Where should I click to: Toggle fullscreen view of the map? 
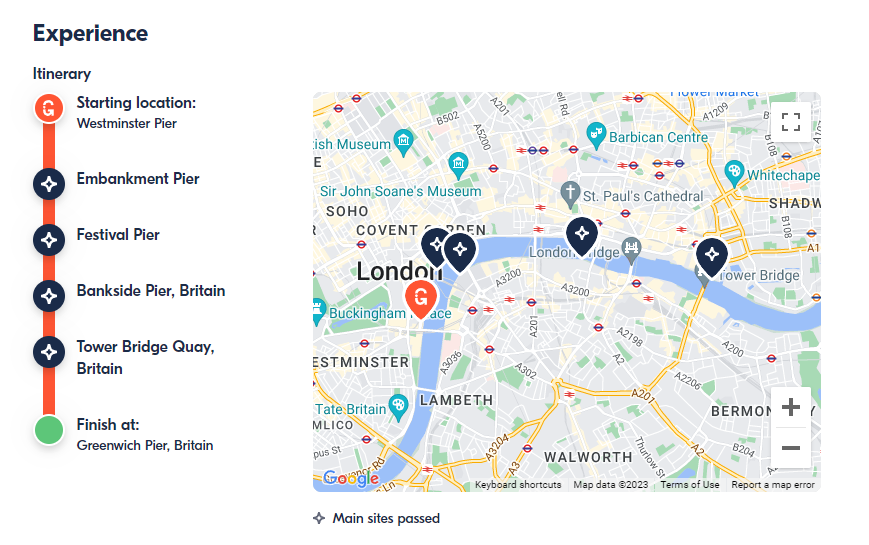(790, 122)
